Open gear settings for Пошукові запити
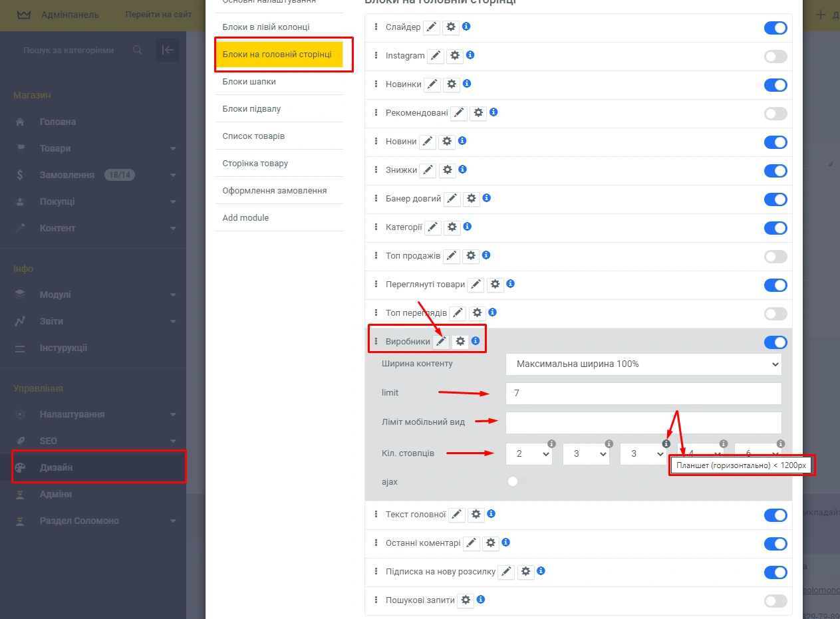Screen dimensions: 840x619 [x=466, y=600]
